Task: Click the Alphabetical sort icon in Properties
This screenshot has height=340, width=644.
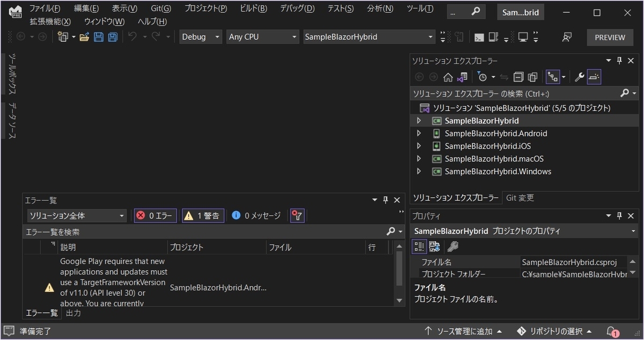Action: 435,247
